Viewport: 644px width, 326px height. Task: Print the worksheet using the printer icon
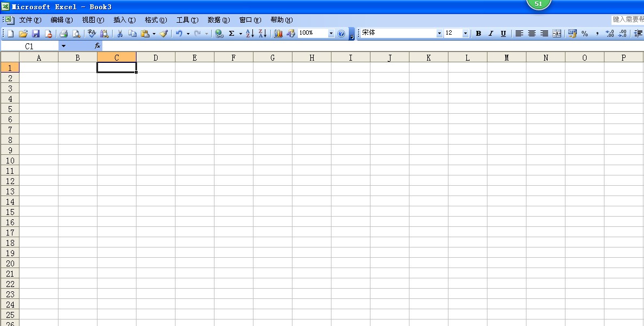[x=64, y=34]
